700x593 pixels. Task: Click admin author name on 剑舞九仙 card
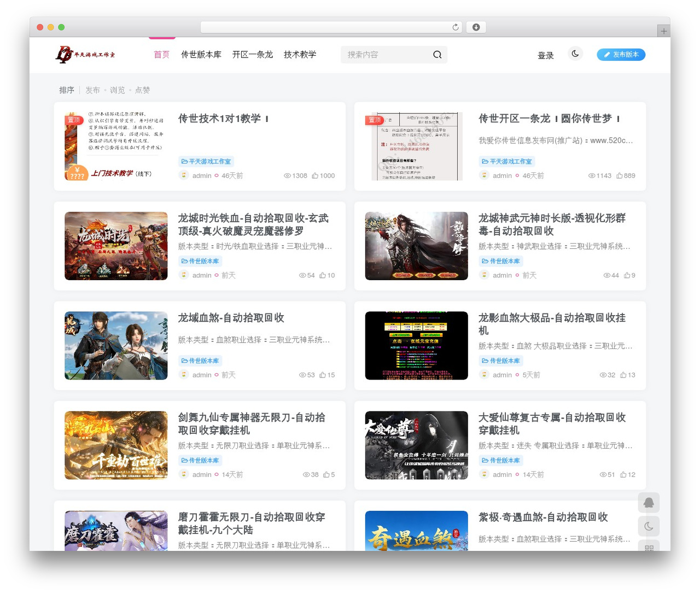pos(202,474)
